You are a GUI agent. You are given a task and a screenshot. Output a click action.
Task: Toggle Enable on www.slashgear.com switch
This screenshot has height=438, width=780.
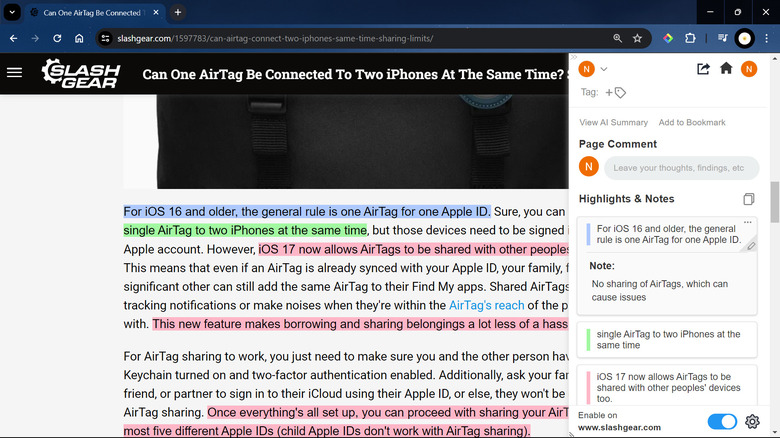tap(721, 421)
